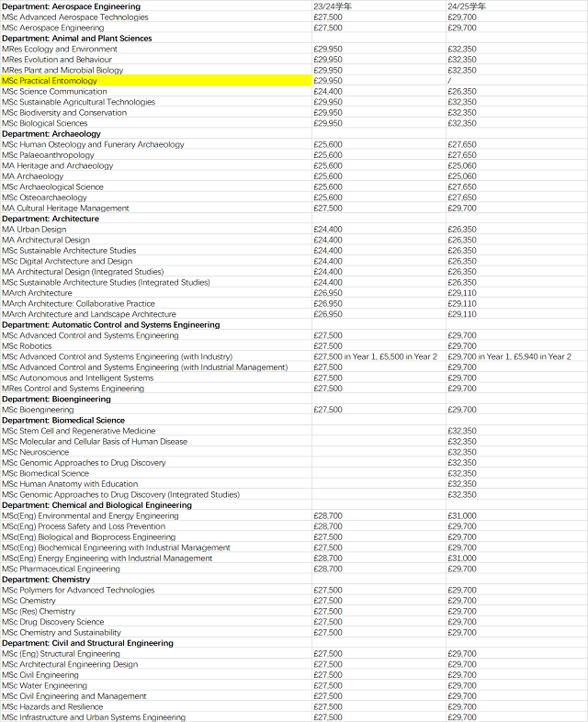
Task: Select MSc Hazards and Resilience cell
Action: (156, 706)
